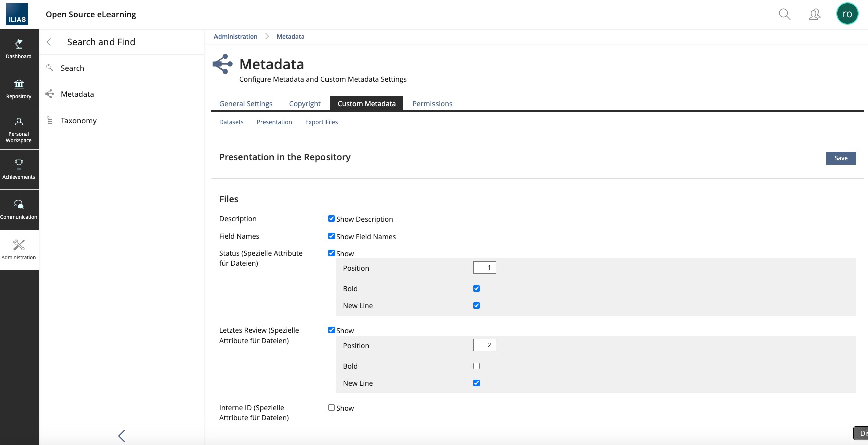Image resolution: width=868 pixels, height=445 pixels.
Task: Enable Bold for Letztes Review
Action: [x=476, y=366]
